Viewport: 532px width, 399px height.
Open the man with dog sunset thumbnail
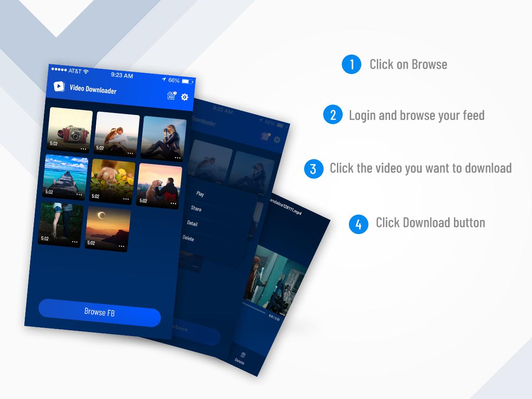(159, 186)
